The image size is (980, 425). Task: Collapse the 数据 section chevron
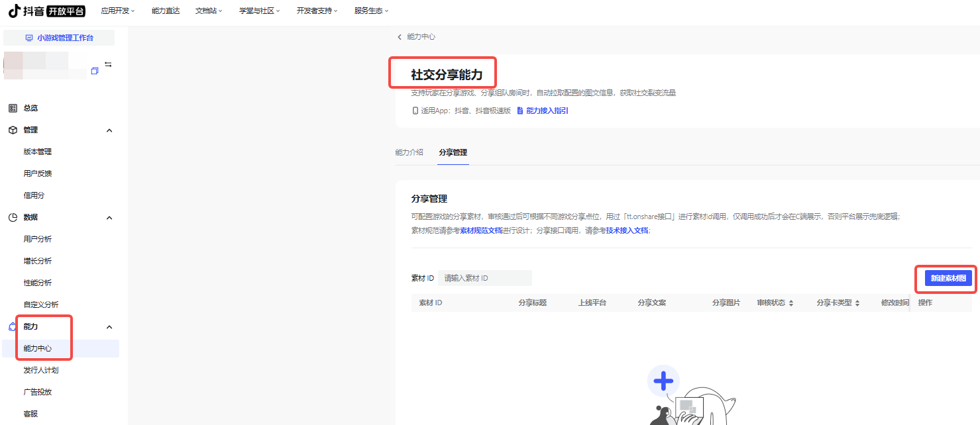[109, 218]
